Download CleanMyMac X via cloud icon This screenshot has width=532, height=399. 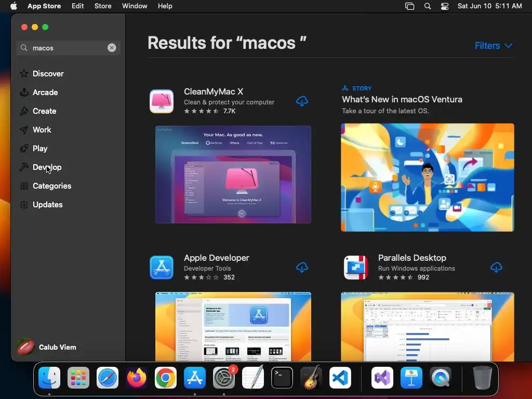[x=302, y=101]
